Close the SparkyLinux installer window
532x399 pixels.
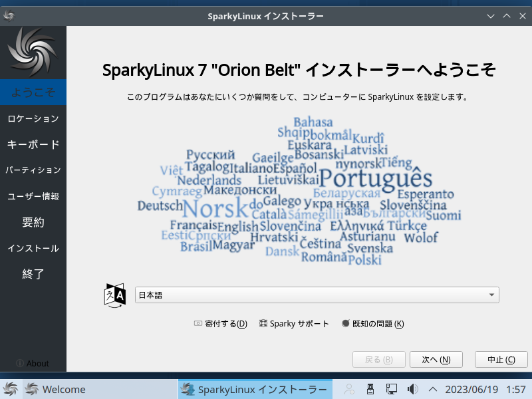523,16
